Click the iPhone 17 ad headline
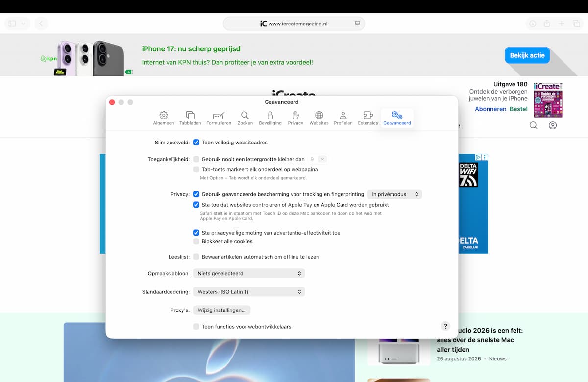588x382 pixels. point(191,49)
